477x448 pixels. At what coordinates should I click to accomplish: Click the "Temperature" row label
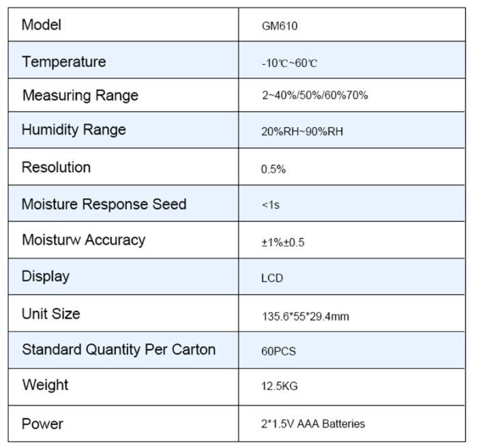pyautogui.click(x=64, y=62)
